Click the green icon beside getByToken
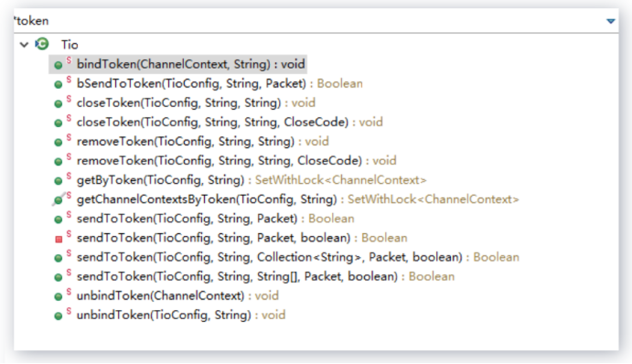This screenshot has height=364, width=632. tap(59, 181)
